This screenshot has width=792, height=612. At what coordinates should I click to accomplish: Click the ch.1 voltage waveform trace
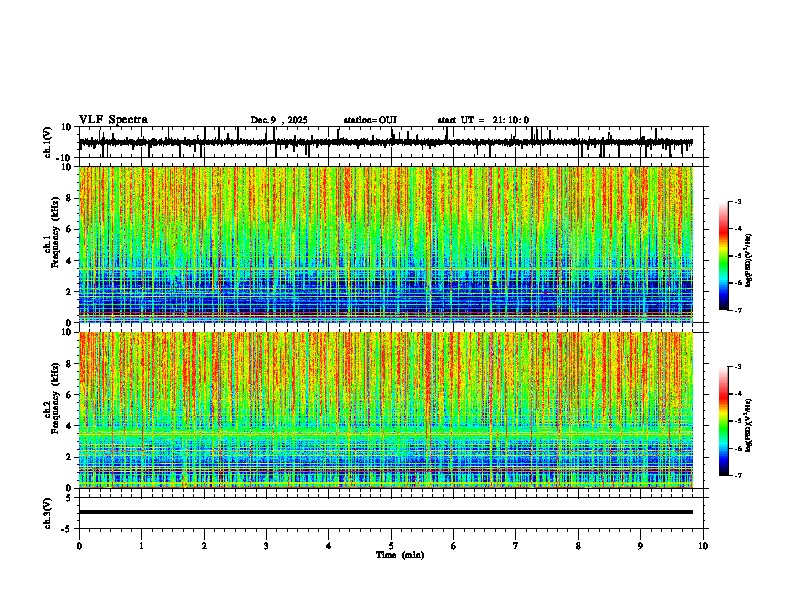(385, 142)
